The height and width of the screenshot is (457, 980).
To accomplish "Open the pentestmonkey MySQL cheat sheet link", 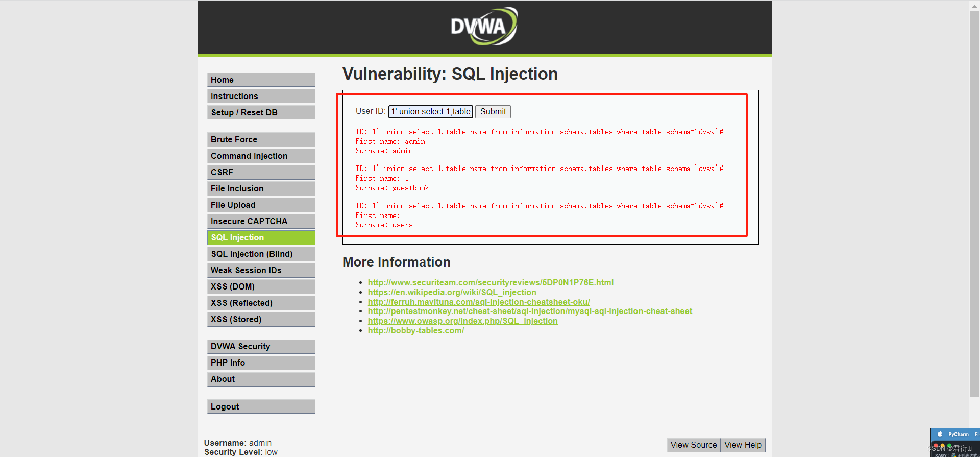I will [x=530, y=311].
